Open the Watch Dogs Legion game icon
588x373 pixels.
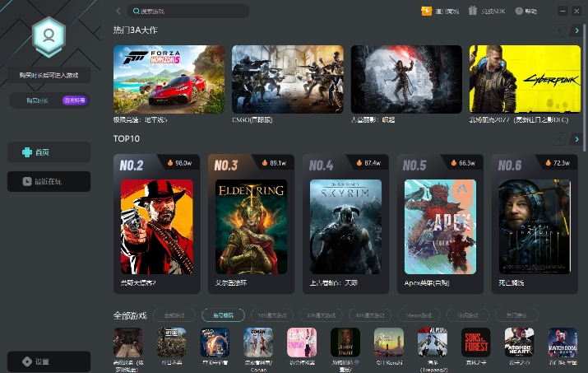[x=563, y=343]
